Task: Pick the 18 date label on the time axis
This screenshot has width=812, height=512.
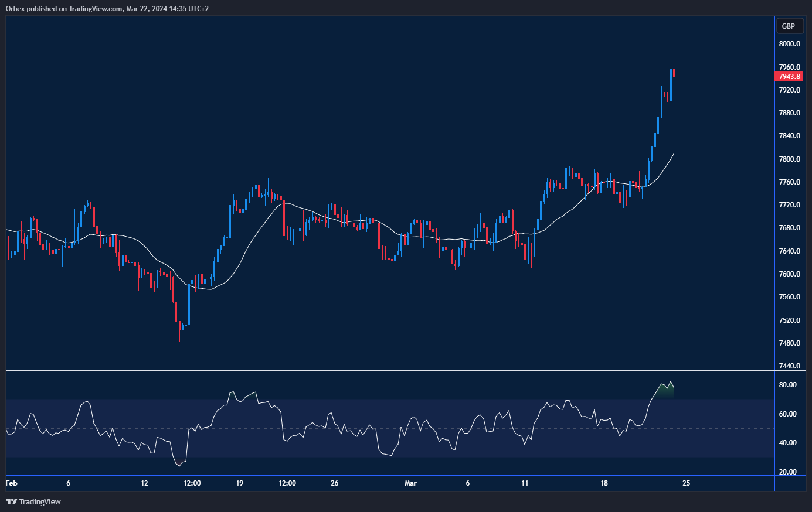Action: (x=604, y=483)
